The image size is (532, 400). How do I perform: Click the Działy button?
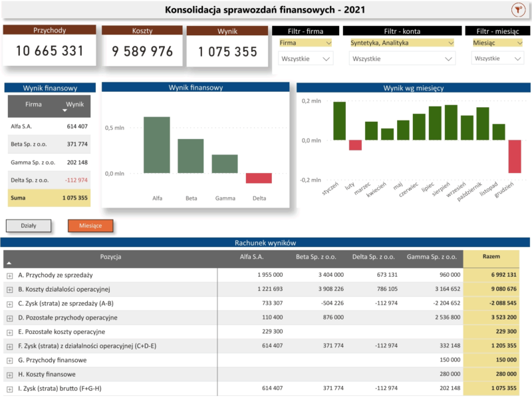pyautogui.click(x=29, y=226)
